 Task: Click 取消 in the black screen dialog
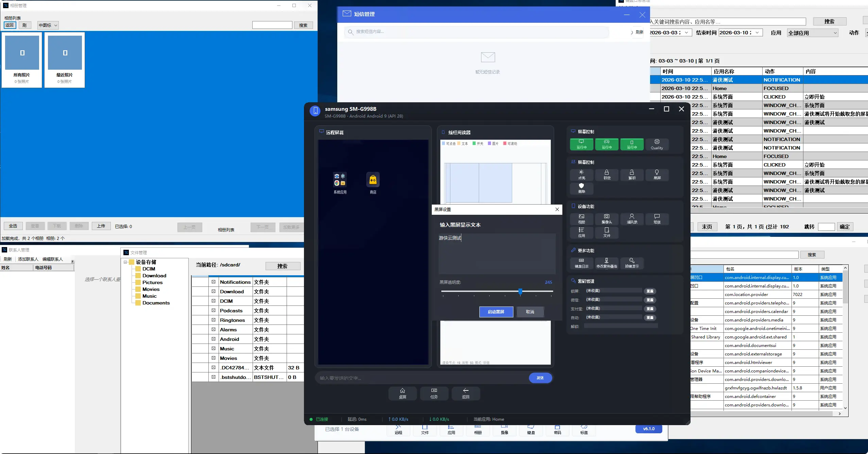[530, 312]
